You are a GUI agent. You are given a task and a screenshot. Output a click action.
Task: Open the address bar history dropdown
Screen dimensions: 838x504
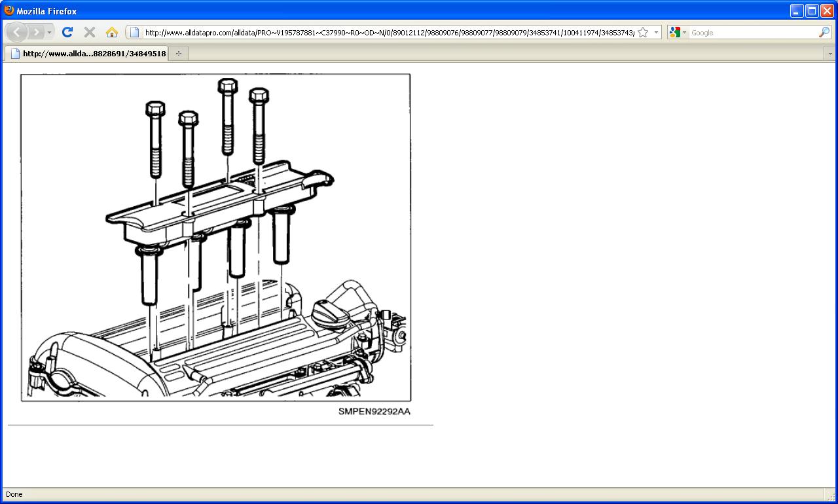[656, 32]
